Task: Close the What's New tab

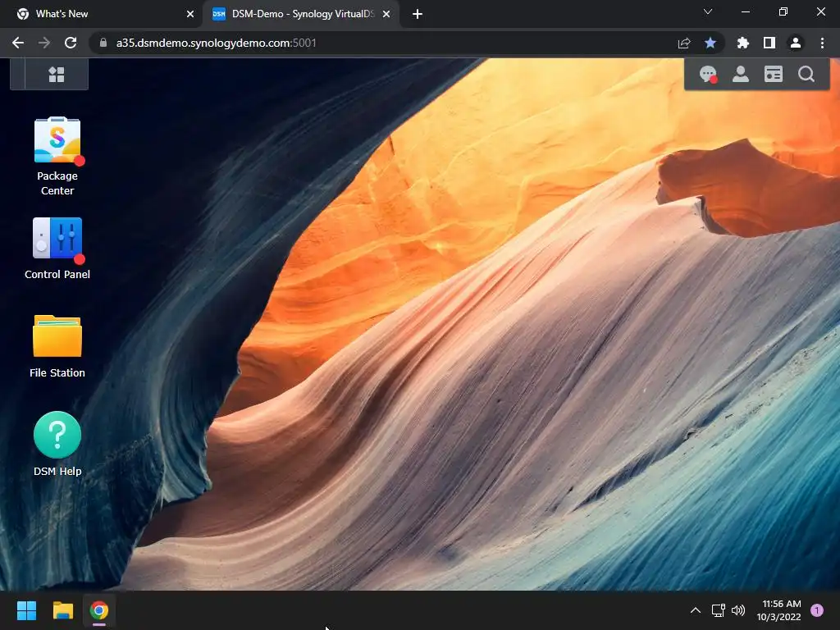Action: pos(190,14)
